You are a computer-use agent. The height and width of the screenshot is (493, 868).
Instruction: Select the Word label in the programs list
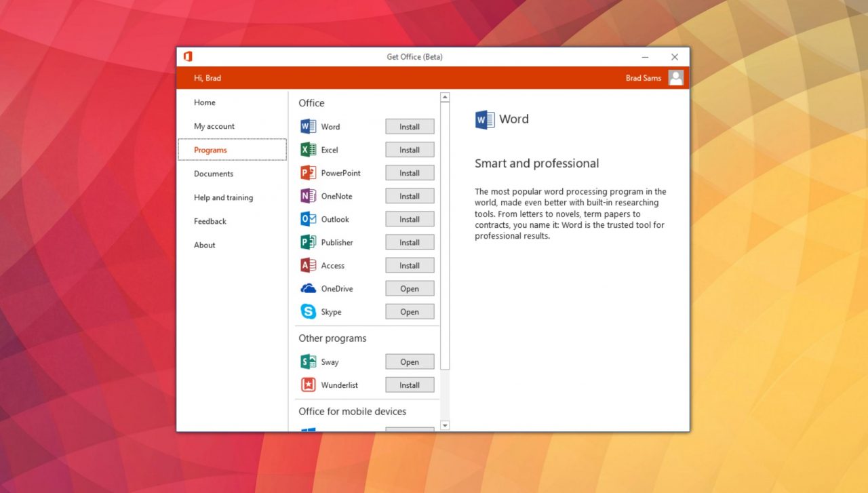pos(330,127)
